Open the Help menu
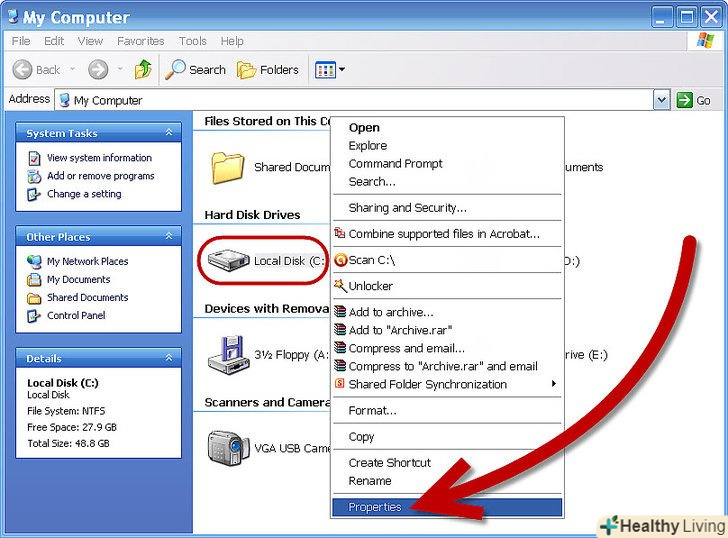 [232, 41]
